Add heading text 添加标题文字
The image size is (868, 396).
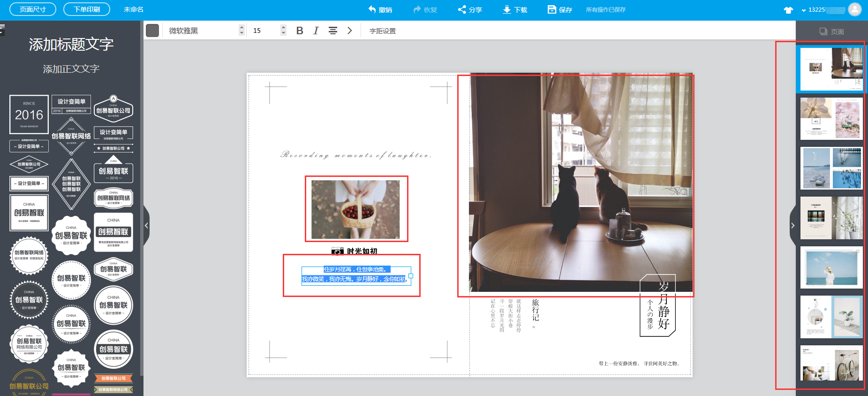[x=71, y=45]
